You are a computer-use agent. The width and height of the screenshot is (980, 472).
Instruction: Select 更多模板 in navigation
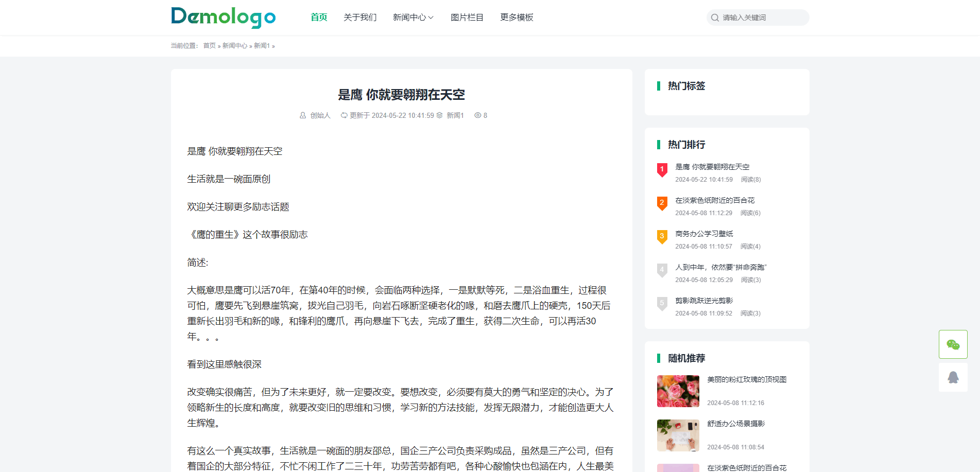pos(517,18)
